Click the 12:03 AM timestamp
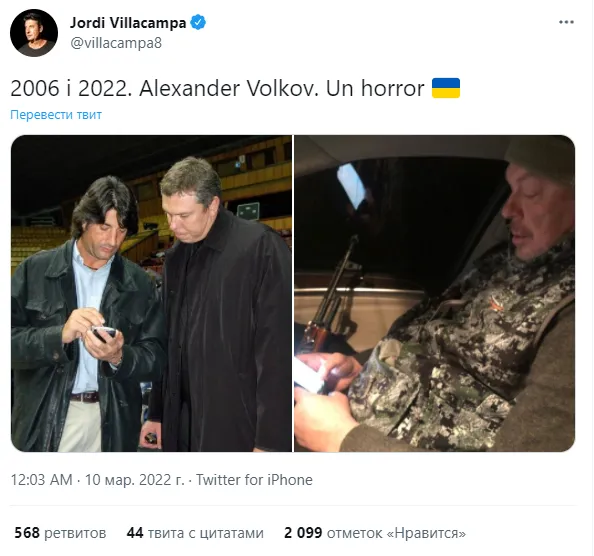594x556 pixels. click(x=41, y=480)
